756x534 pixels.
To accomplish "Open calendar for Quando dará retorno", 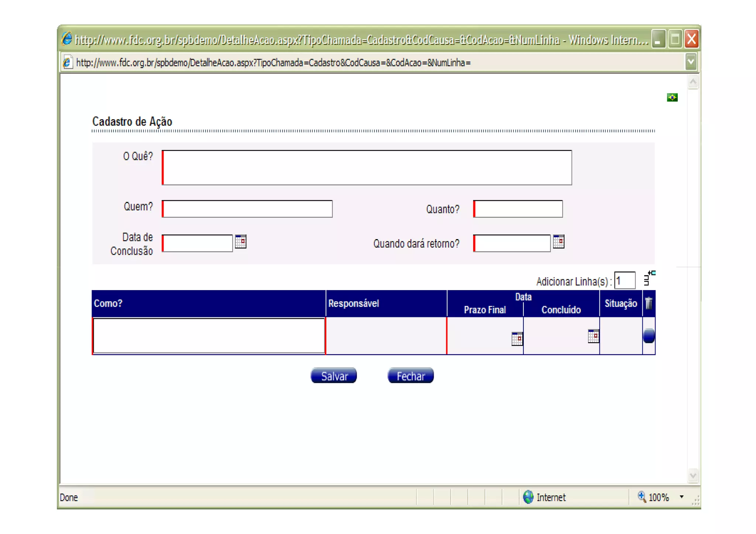I will tap(559, 242).
